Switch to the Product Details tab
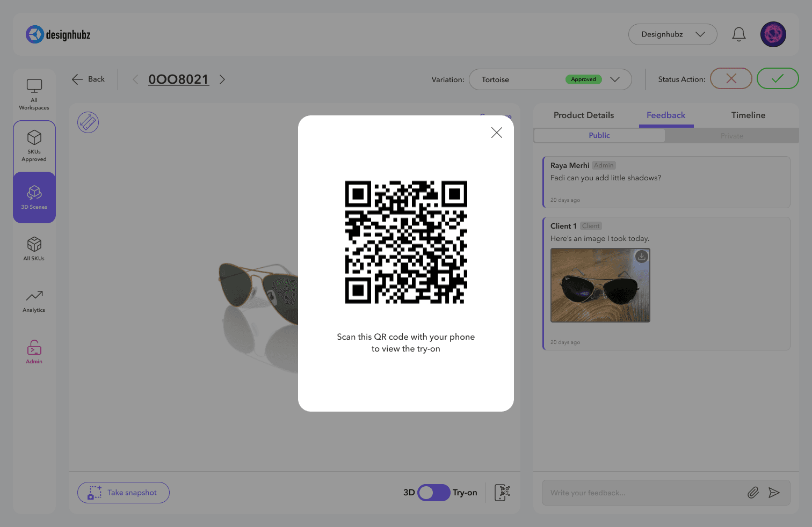Viewport: 812px width, 527px height. pyautogui.click(x=584, y=115)
